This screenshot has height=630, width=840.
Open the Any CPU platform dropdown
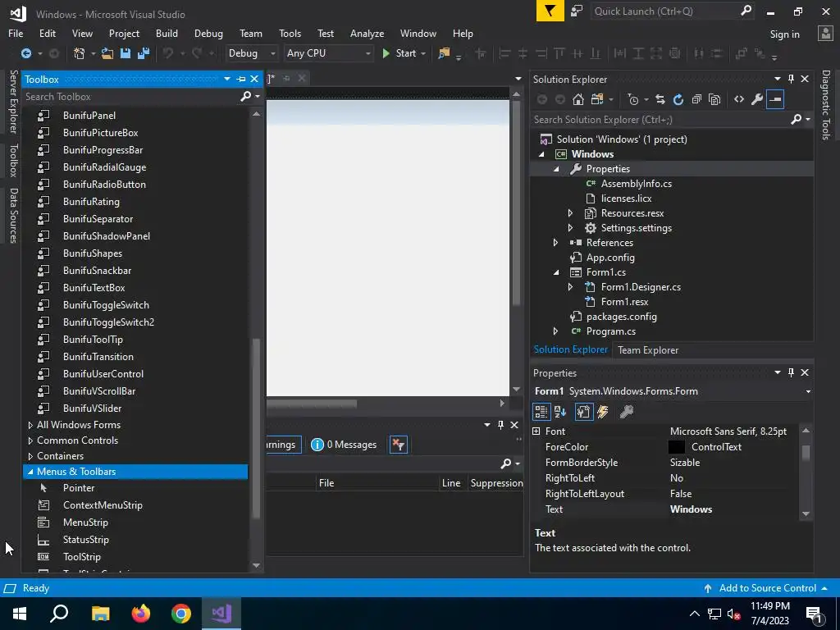coord(329,53)
